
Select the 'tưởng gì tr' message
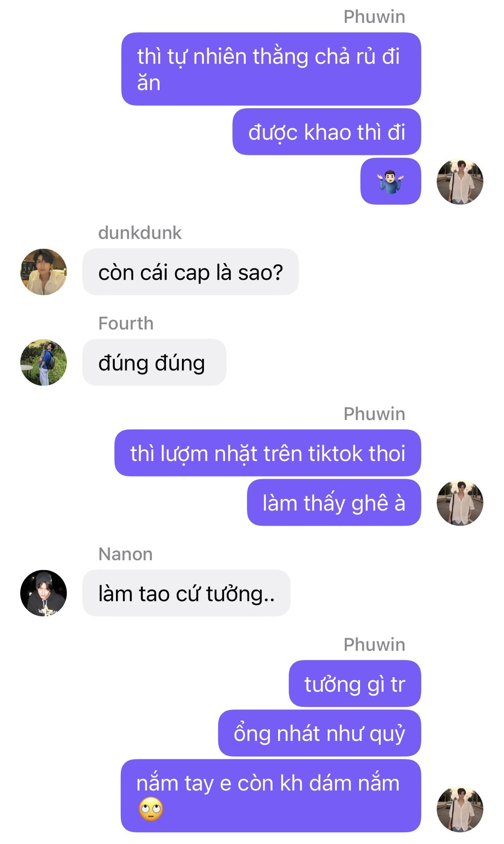[355, 684]
